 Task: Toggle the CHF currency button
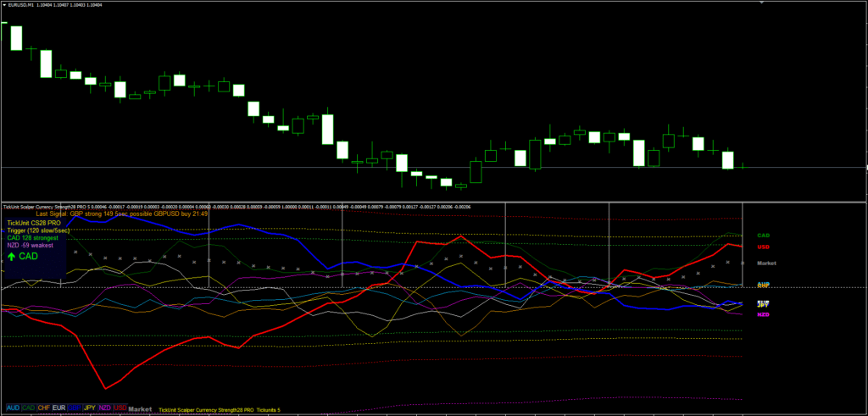click(44, 408)
